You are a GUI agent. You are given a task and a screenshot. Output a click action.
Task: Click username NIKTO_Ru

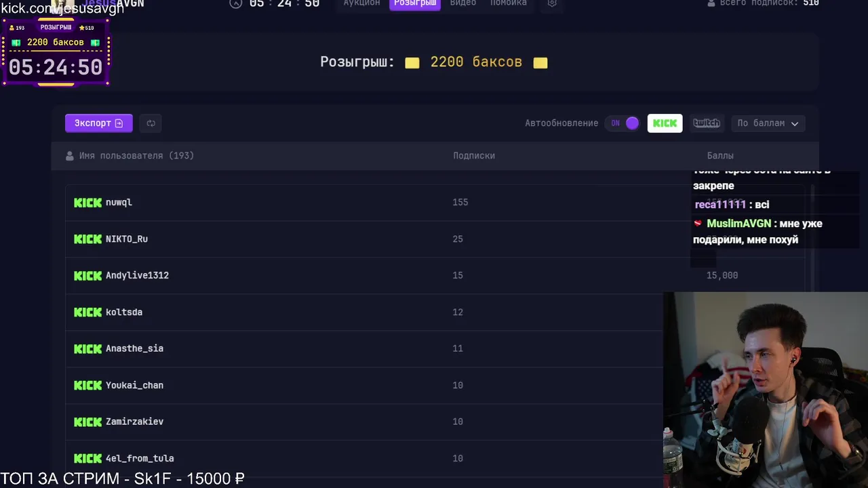[127, 239]
